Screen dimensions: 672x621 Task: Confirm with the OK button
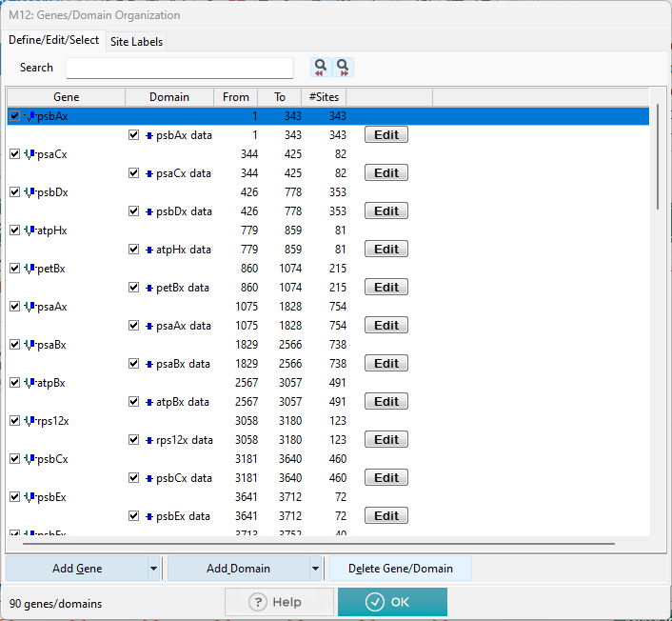tap(392, 602)
